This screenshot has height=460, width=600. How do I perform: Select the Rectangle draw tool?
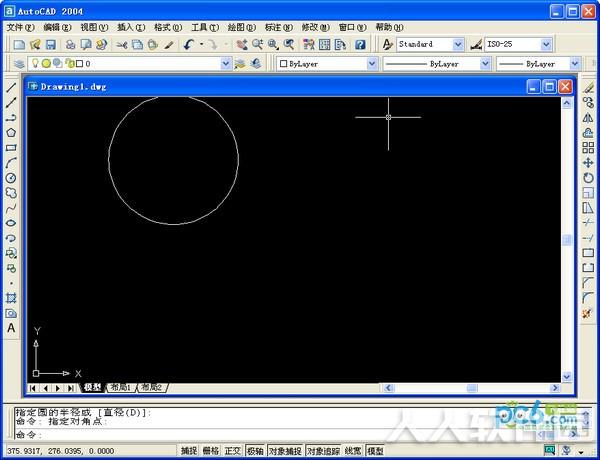[x=11, y=148]
